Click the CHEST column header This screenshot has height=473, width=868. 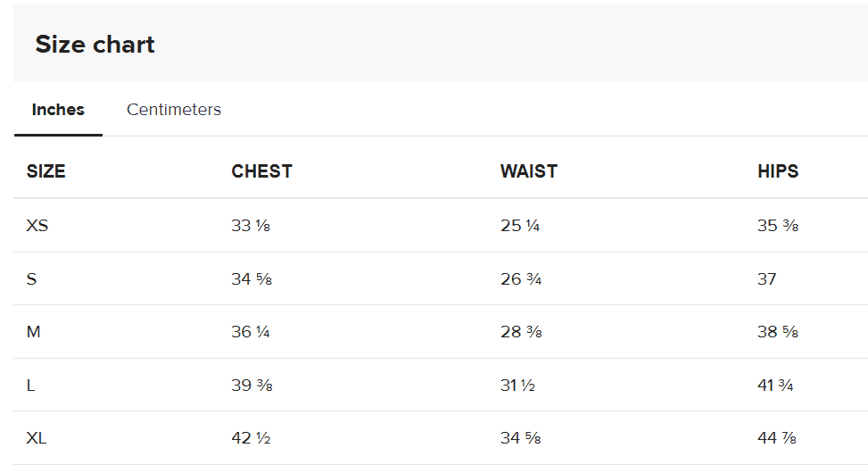pyautogui.click(x=261, y=171)
